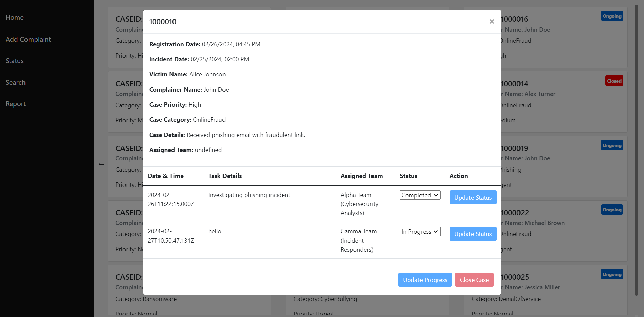Select the Registration Date line
Viewport: 644px width, 317px height.
pyautogui.click(x=205, y=44)
